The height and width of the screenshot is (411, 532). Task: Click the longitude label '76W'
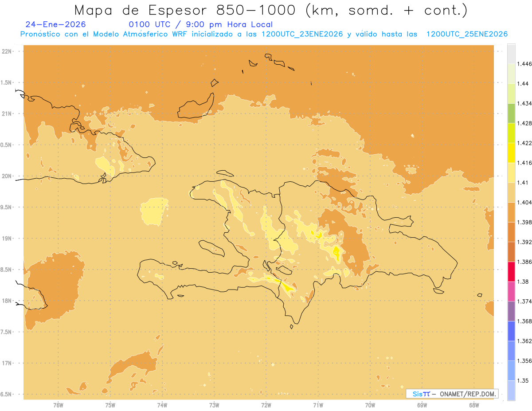(58, 405)
